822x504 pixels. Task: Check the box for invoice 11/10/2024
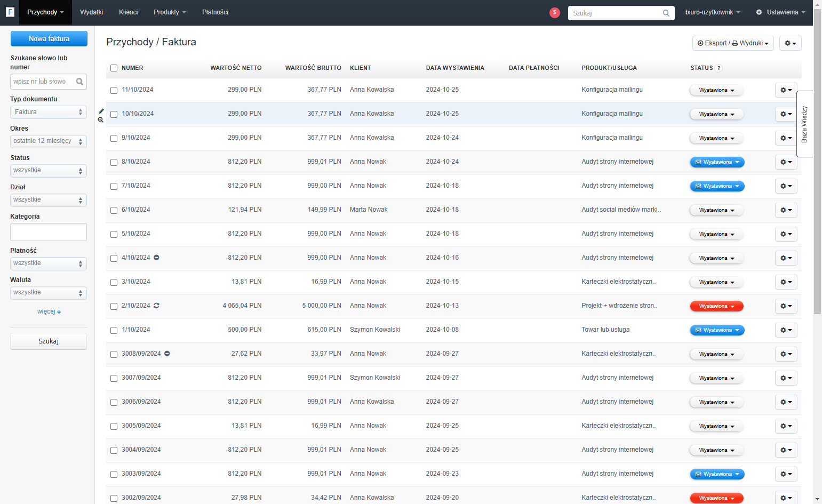point(114,90)
